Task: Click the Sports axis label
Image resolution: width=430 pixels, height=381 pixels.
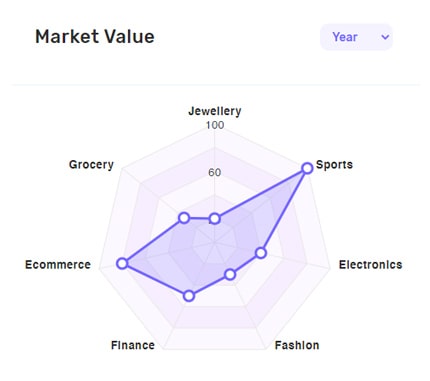Action: coord(334,164)
